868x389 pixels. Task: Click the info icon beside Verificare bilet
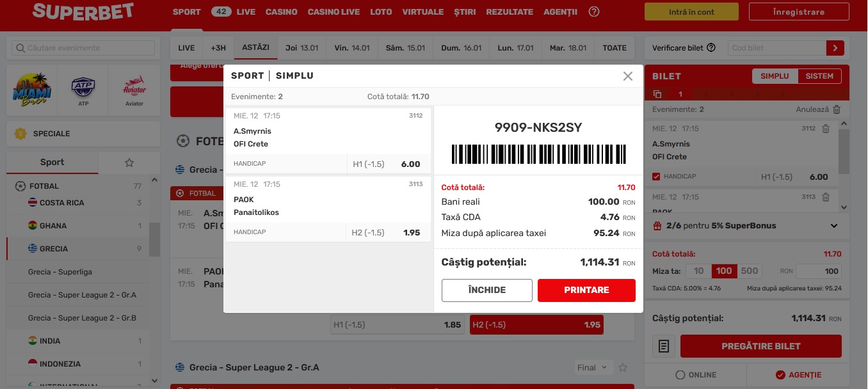[x=711, y=48]
